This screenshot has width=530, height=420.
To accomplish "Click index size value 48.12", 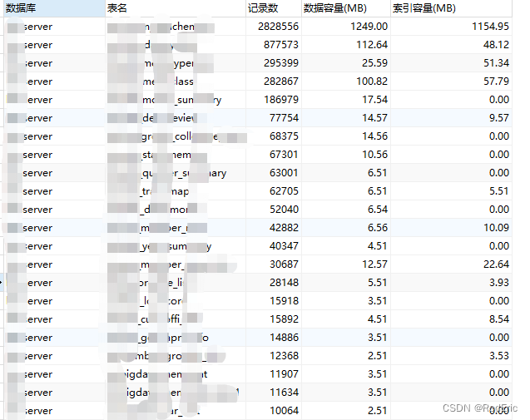I will point(496,45).
